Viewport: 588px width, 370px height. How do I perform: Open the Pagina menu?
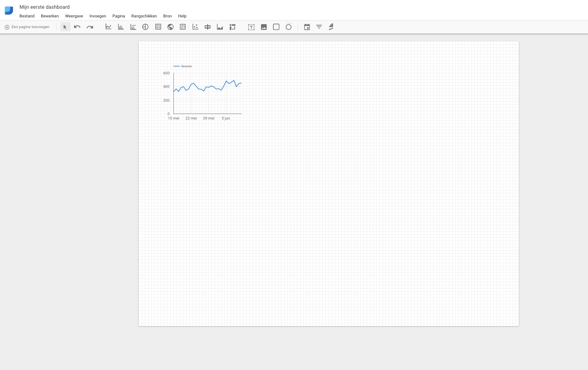pyautogui.click(x=119, y=16)
